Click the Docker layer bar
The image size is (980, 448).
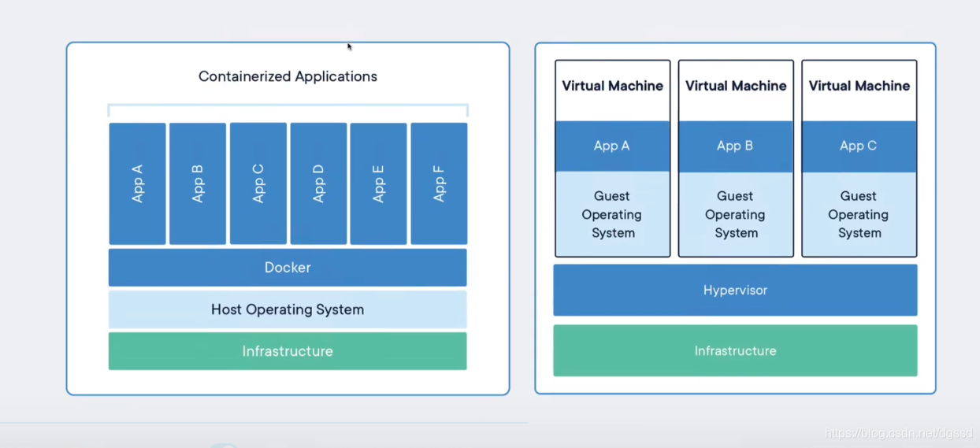(x=288, y=268)
